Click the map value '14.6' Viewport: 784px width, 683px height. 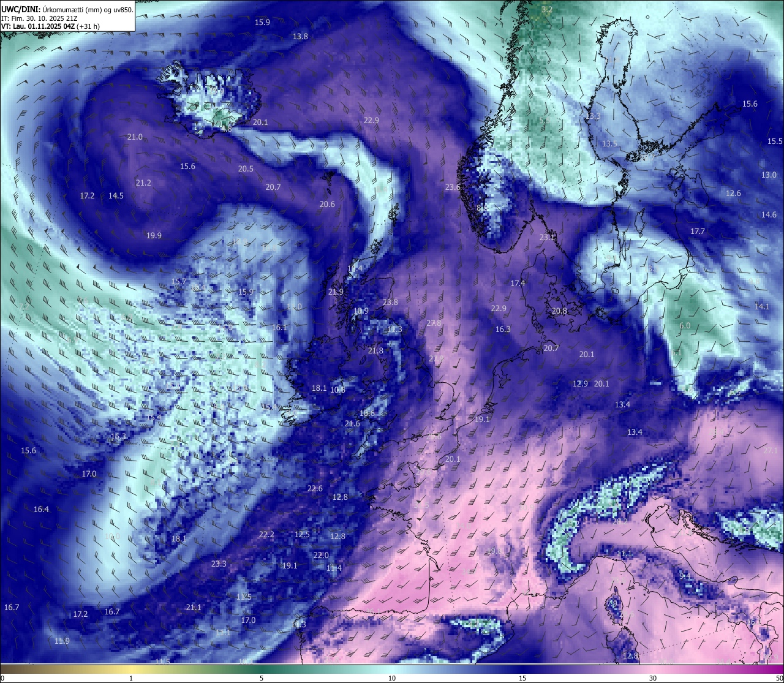[x=769, y=215]
